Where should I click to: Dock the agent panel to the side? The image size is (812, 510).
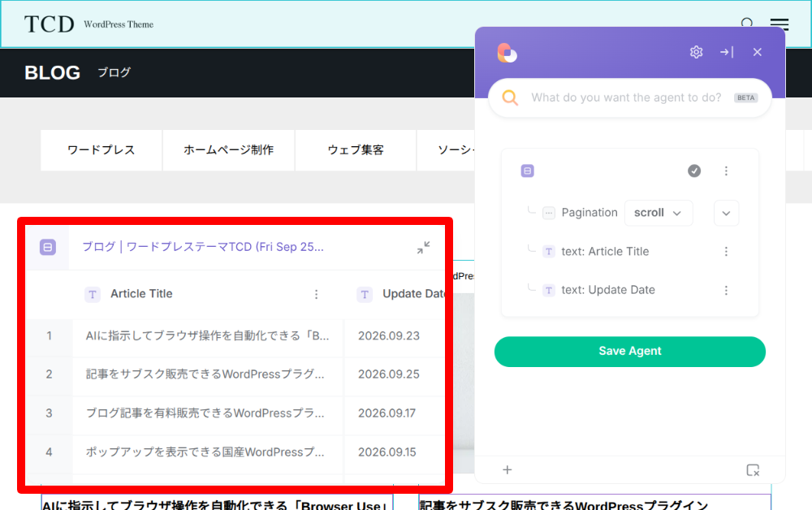coord(727,52)
